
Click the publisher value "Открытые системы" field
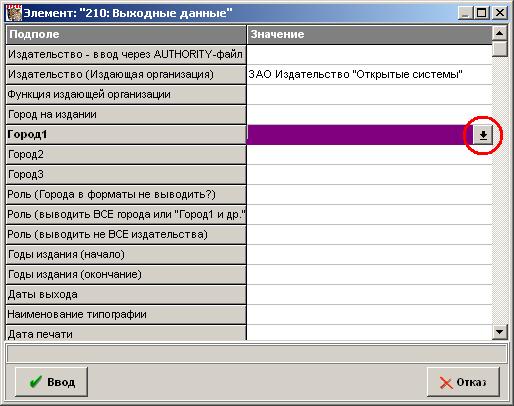[369, 75]
